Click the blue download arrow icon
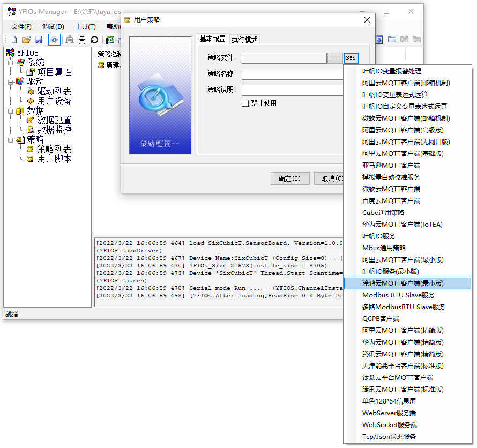The image size is (477, 448). pyautogui.click(x=379, y=40)
